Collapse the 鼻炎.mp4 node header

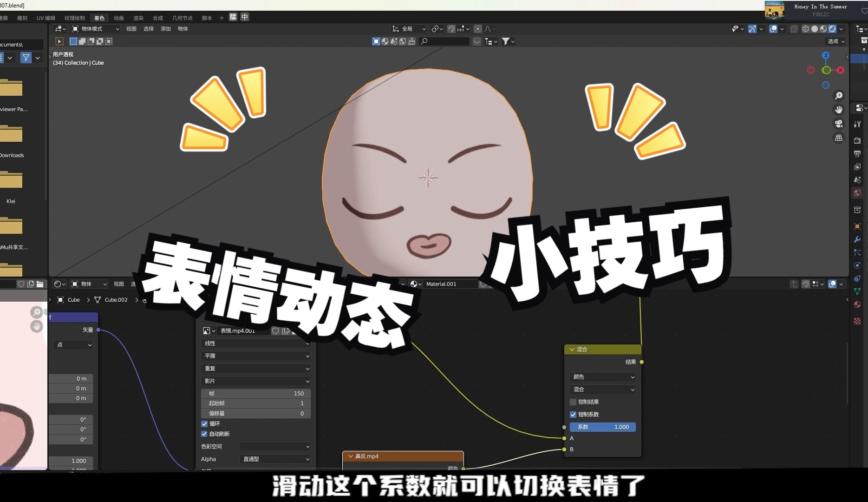click(x=351, y=456)
